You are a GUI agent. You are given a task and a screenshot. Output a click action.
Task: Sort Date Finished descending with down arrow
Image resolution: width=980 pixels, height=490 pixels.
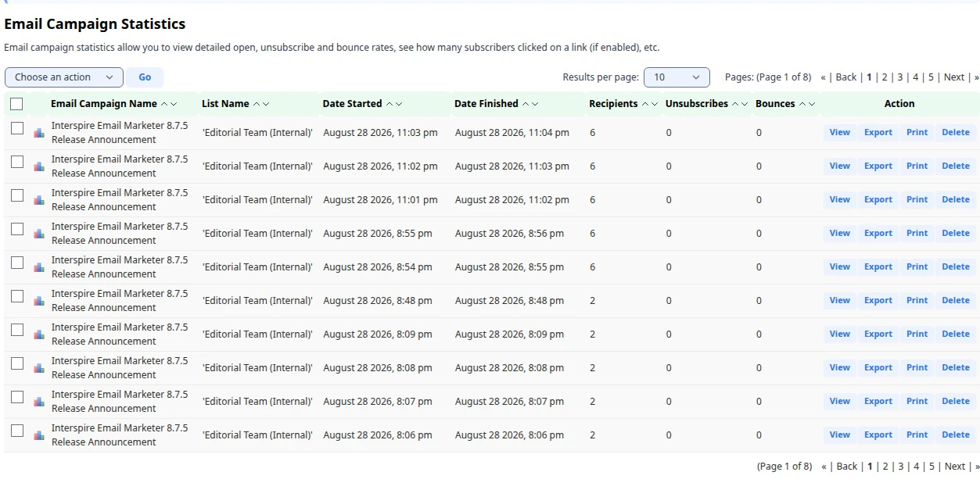point(535,104)
